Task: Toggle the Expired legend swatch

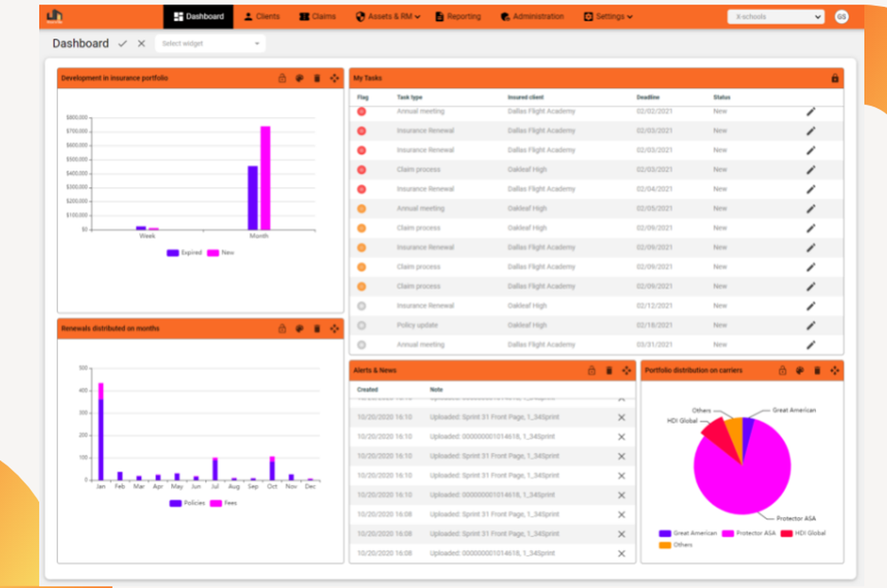Action: pyautogui.click(x=173, y=253)
